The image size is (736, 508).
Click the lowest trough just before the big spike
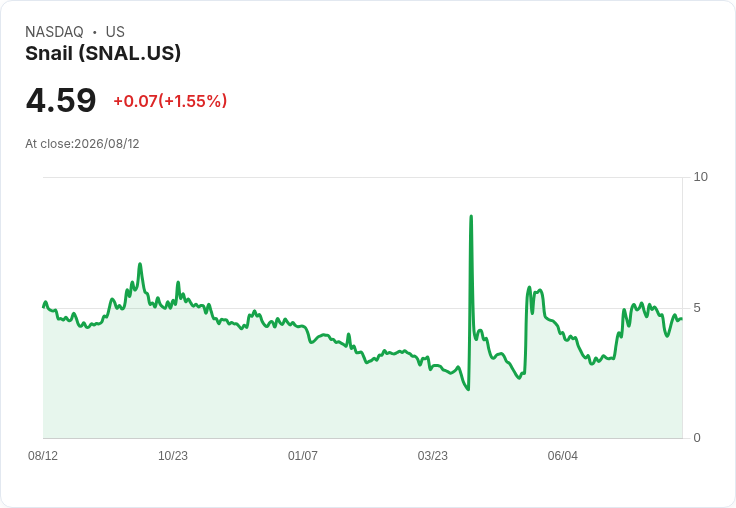point(468,389)
